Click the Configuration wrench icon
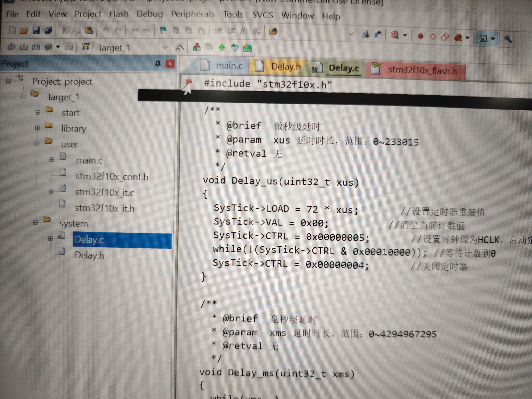Image resolution: width=532 pixels, height=399 pixels. 508,39
